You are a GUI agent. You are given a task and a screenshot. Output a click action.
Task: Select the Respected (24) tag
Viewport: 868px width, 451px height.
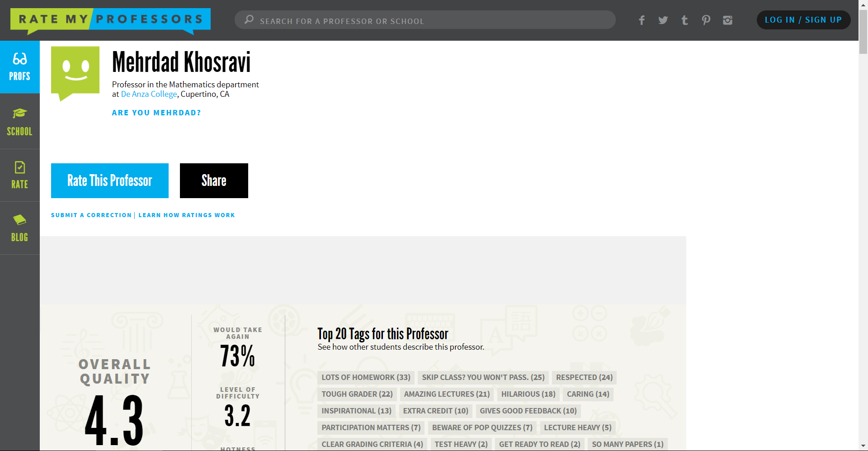pyautogui.click(x=584, y=377)
